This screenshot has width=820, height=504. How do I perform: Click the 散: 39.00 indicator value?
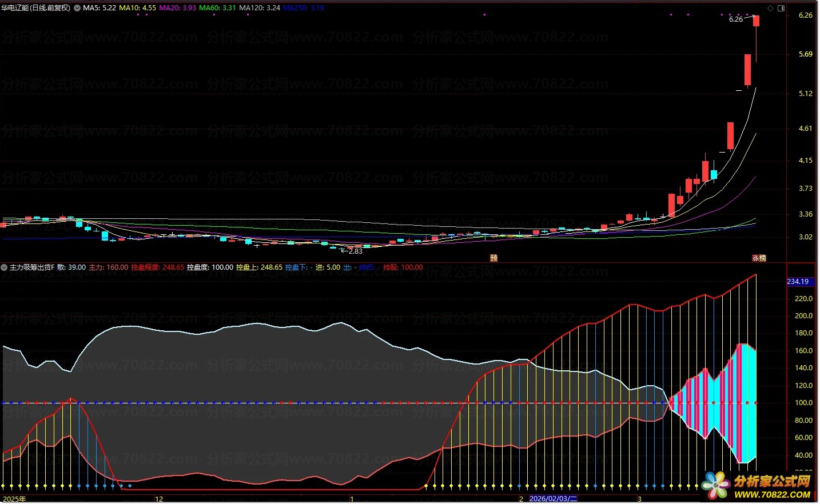[71, 267]
